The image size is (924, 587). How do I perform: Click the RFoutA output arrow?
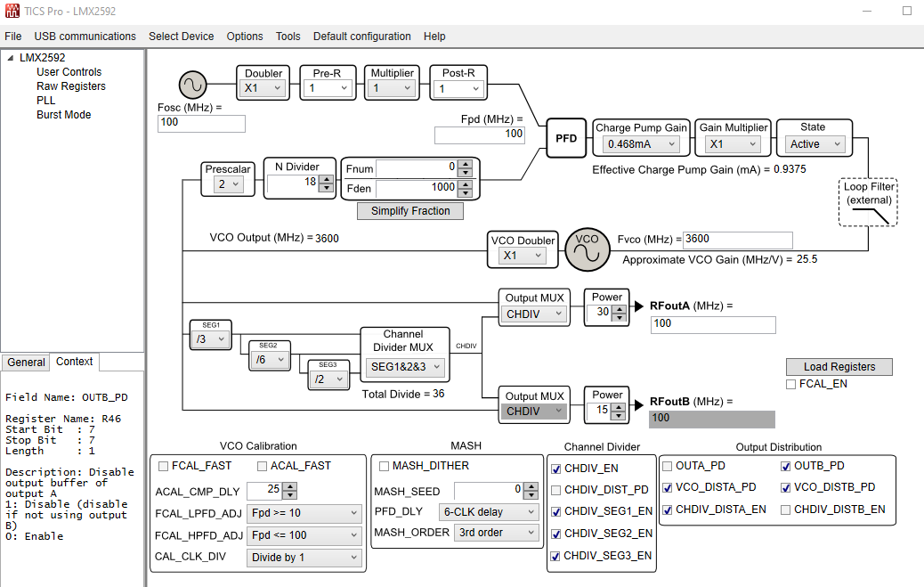pos(639,306)
